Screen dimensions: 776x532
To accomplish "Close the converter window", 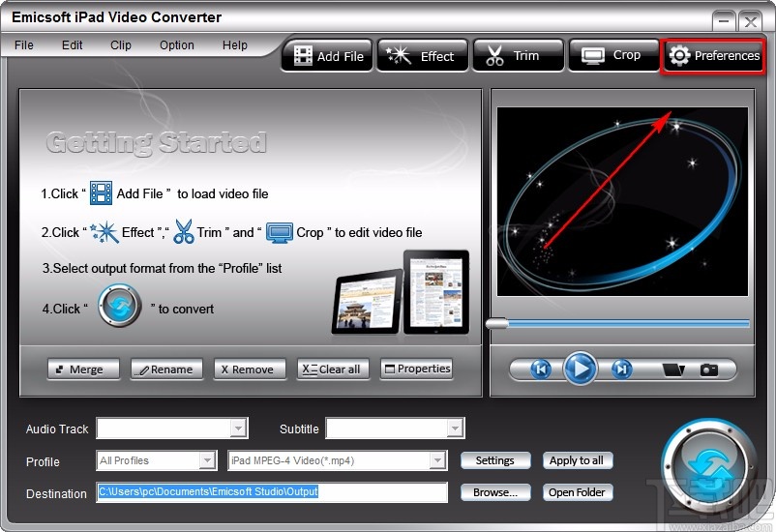I will [750, 21].
